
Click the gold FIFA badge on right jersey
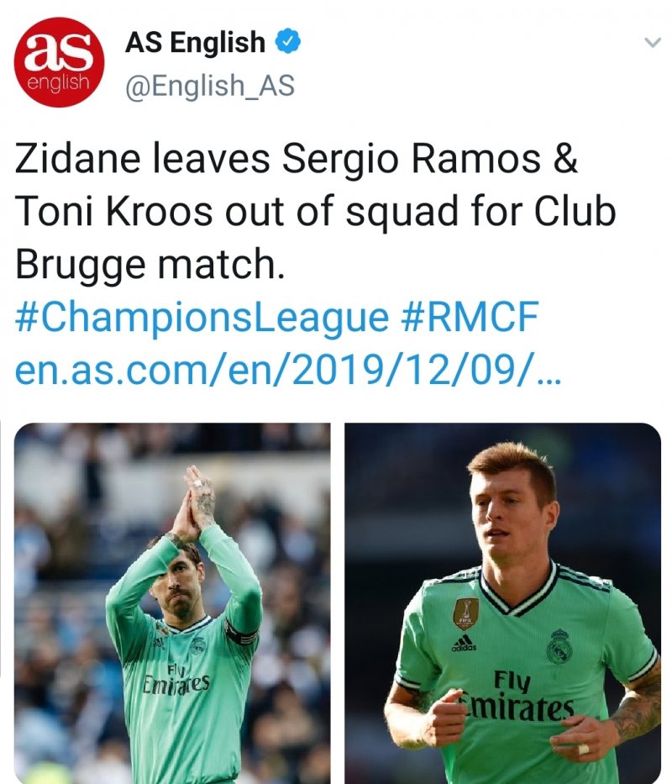click(465, 613)
